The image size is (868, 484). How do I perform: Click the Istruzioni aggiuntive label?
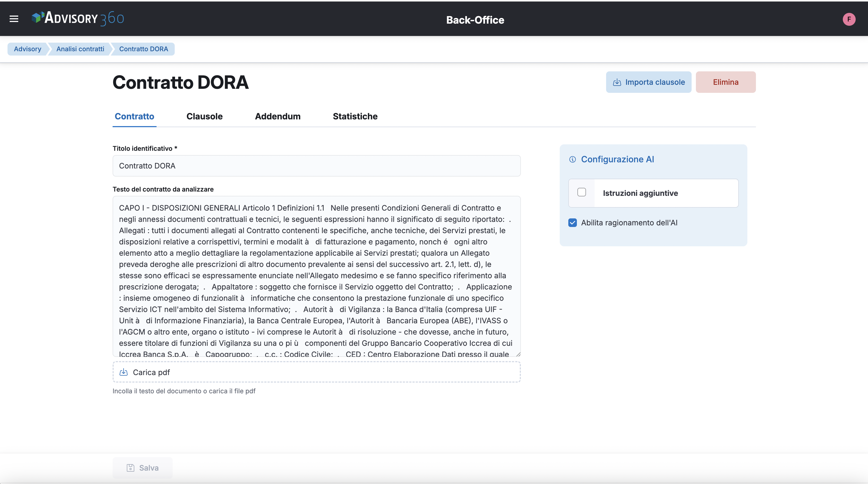[640, 193]
